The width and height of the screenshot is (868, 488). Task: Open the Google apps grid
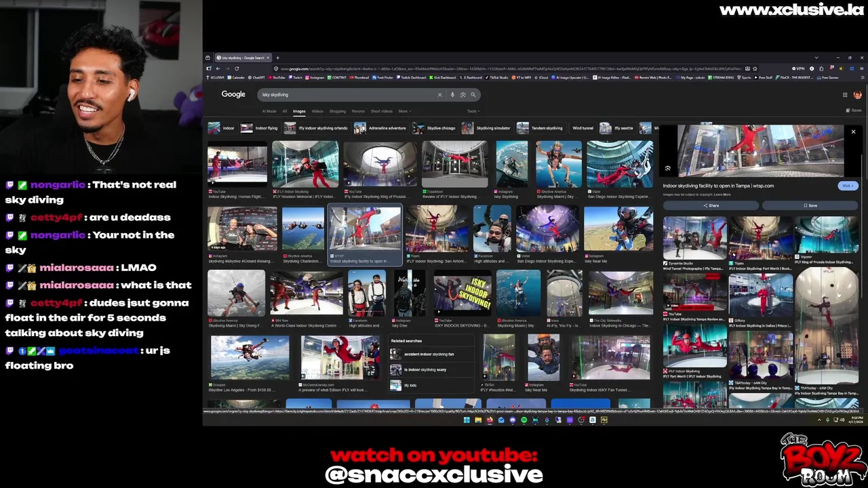pos(845,95)
